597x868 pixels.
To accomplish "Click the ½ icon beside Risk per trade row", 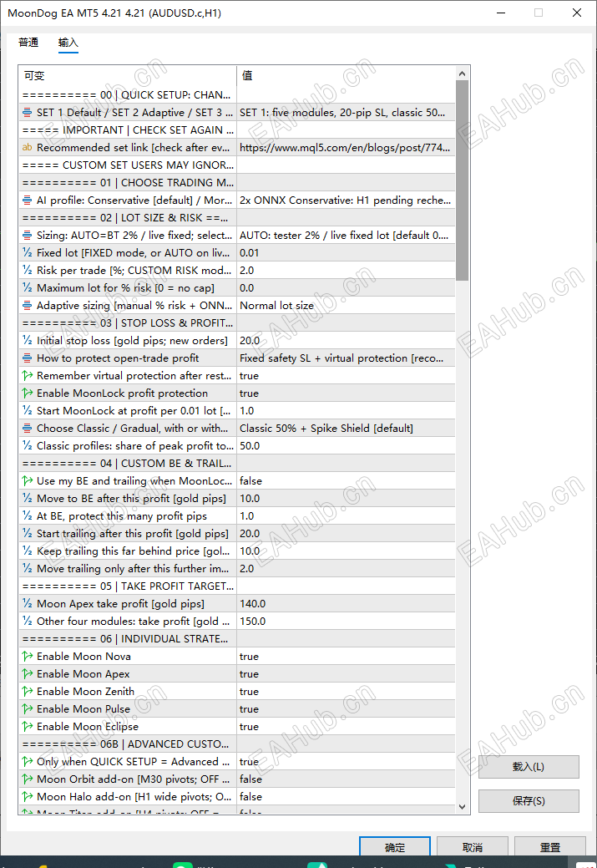I will pyautogui.click(x=27, y=270).
